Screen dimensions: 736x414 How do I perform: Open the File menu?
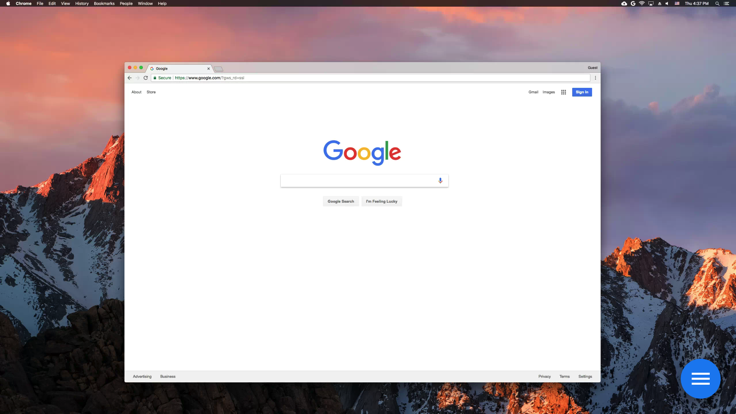(40, 3)
